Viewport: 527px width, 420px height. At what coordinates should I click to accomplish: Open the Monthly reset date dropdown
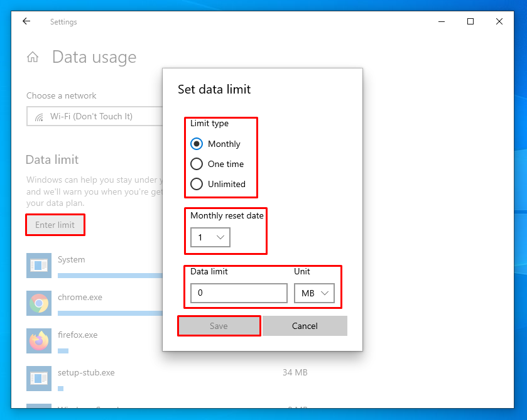click(210, 237)
